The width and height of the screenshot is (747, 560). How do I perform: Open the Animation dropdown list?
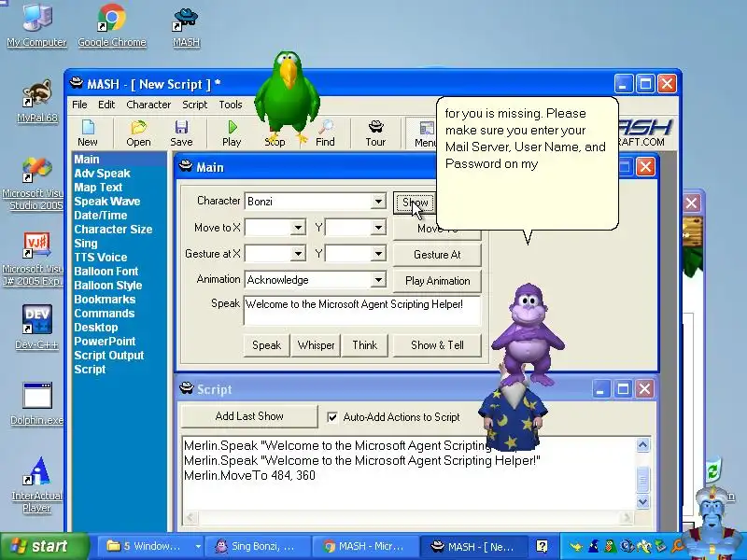pos(378,279)
